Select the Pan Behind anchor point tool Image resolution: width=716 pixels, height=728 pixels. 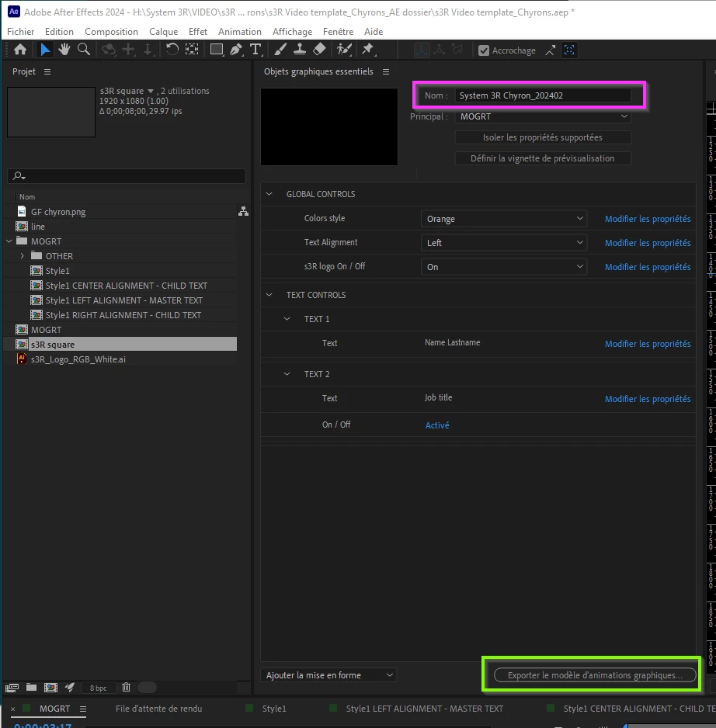pyautogui.click(x=192, y=50)
